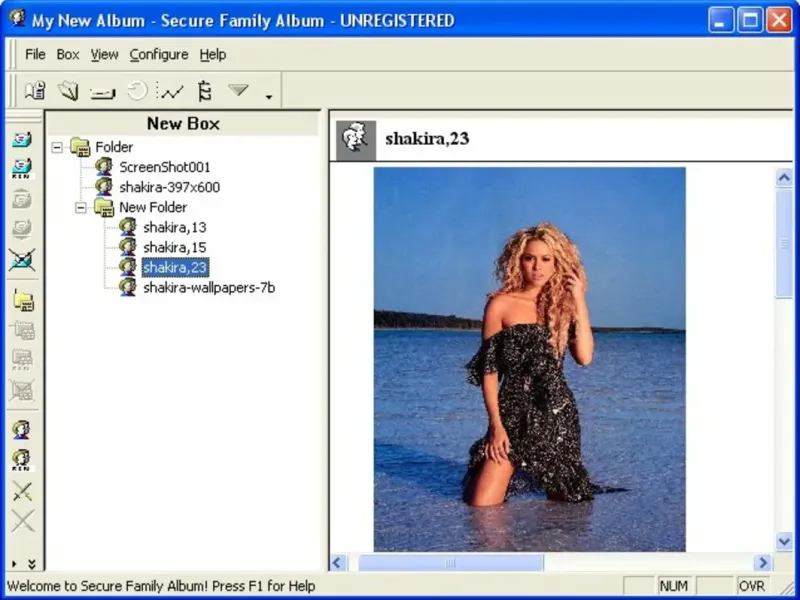Click the second grayed box sidebar icon

point(22,229)
